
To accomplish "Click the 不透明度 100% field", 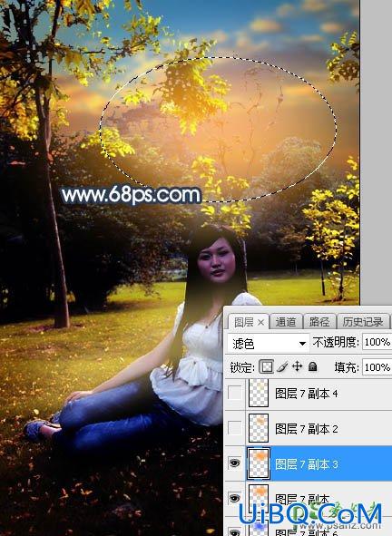I will (x=377, y=342).
